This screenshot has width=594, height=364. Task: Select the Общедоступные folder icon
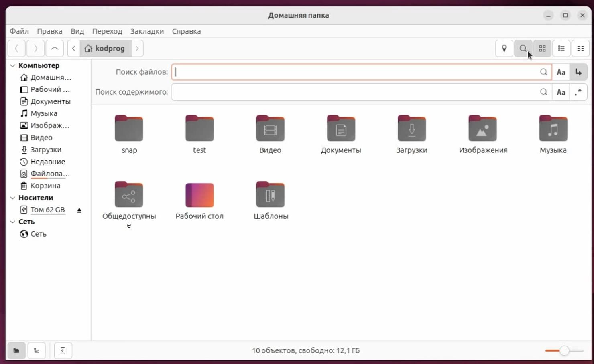pos(129,194)
